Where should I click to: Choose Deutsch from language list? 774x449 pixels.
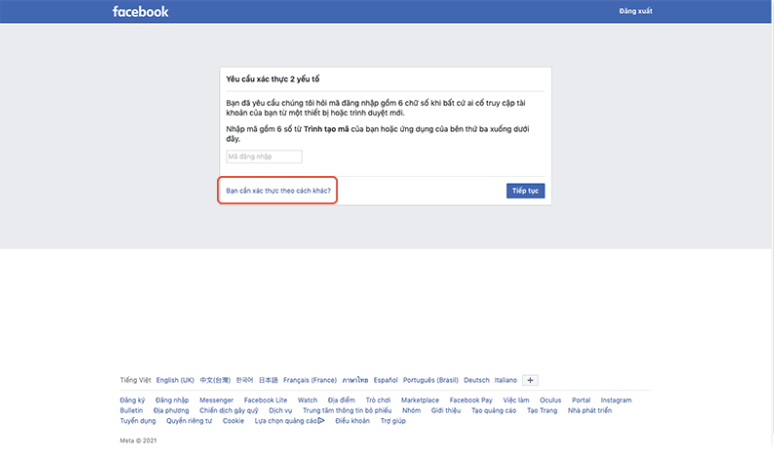pyautogui.click(x=477, y=380)
